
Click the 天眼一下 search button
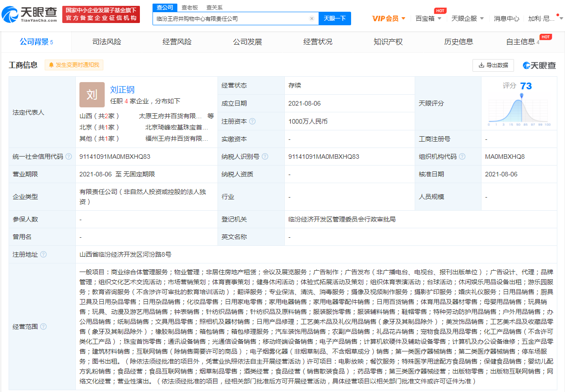pyautogui.click(x=335, y=18)
